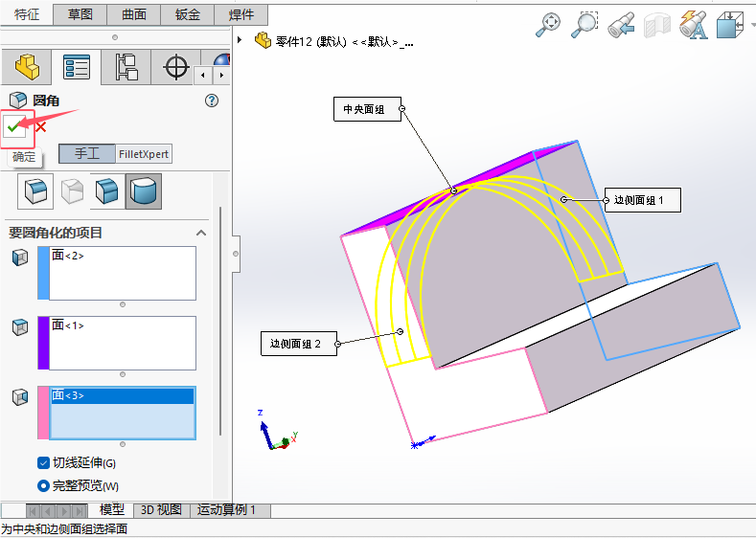The width and height of the screenshot is (756, 538).
Task: Select 面<3> in side face set 2 box
Action: pyautogui.click(x=123, y=395)
